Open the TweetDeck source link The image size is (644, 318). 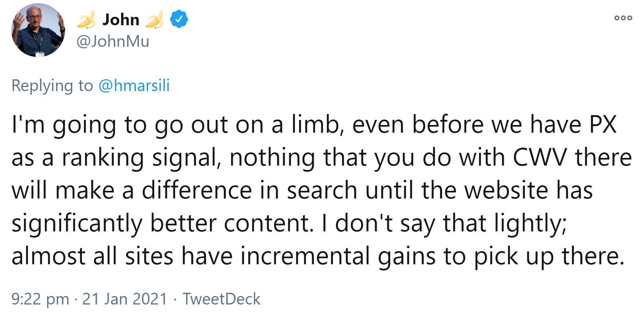point(221,299)
